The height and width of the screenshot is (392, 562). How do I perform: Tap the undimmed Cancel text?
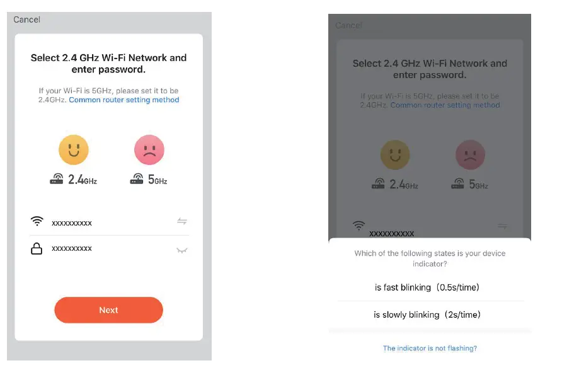(x=27, y=20)
